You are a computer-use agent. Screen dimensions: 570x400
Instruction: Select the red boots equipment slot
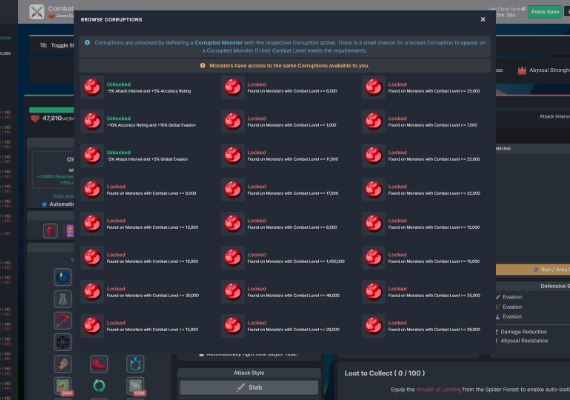(99, 364)
